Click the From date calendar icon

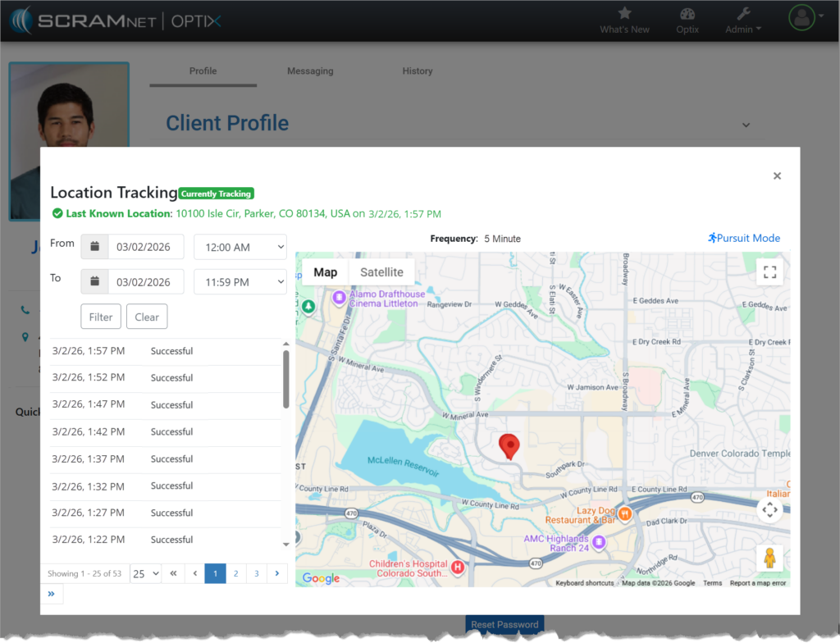click(x=95, y=247)
